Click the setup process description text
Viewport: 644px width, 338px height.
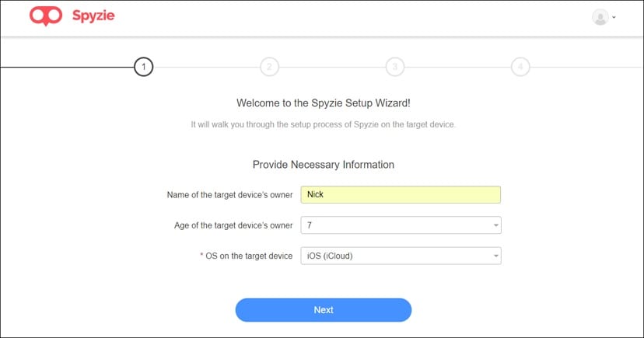click(323, 124)
